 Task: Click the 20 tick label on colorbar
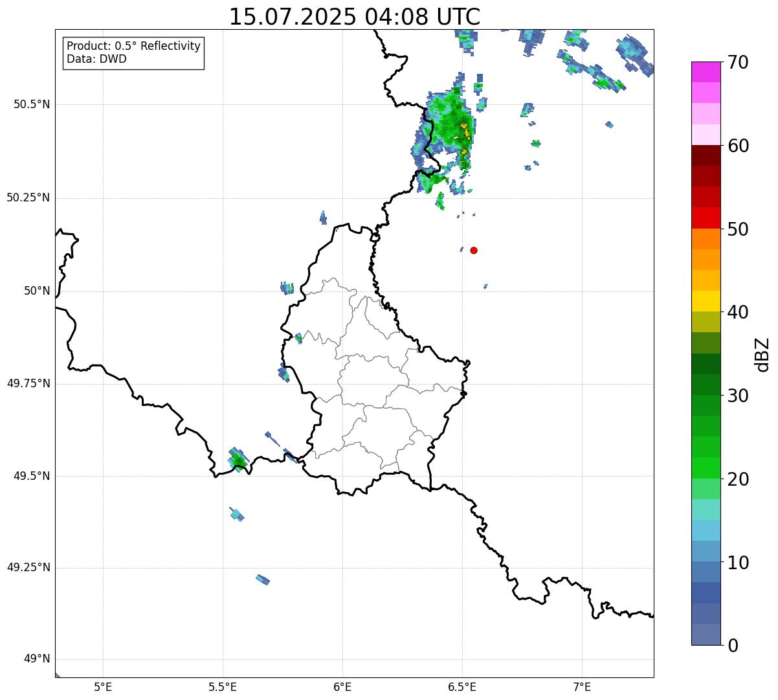[x=738, y=479]
